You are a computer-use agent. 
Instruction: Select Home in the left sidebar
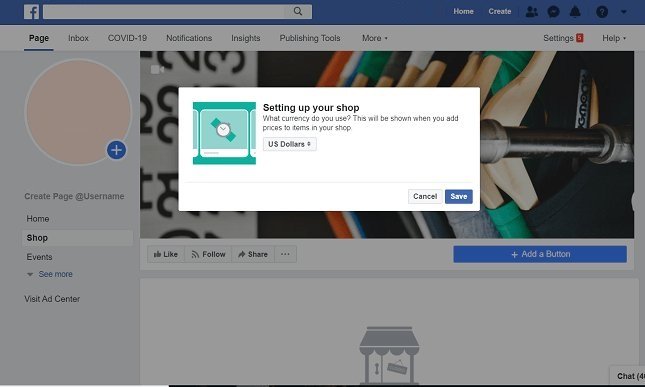38,219
